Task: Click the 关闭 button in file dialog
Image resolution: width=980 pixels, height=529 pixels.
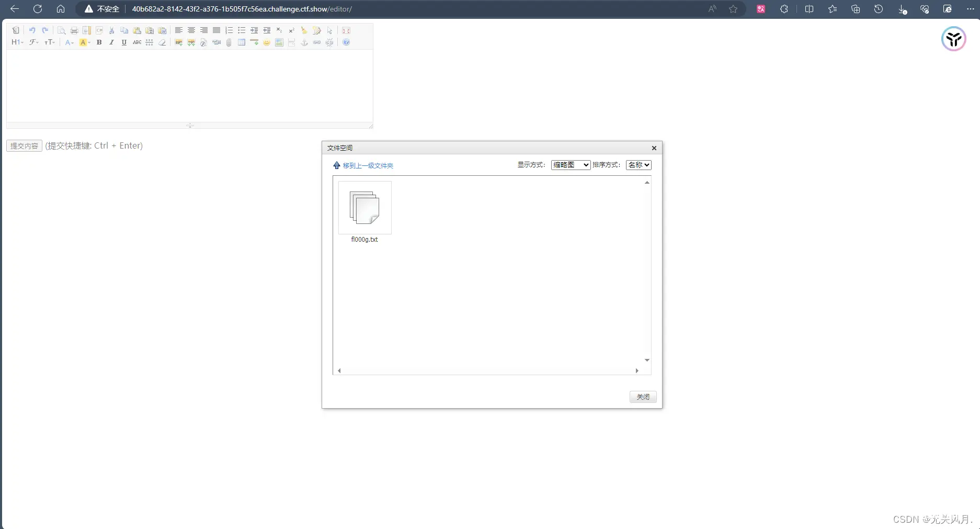Action: (x=643, y=397)
